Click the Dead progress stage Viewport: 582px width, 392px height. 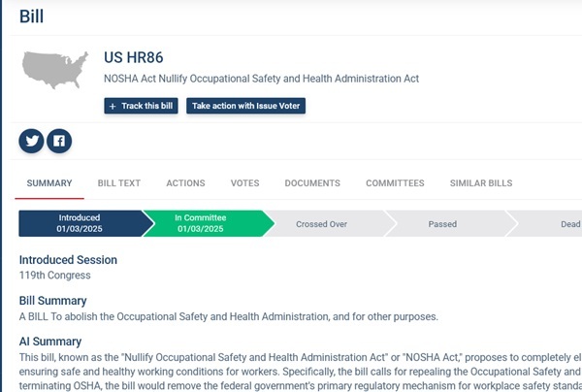click(567, 224)
